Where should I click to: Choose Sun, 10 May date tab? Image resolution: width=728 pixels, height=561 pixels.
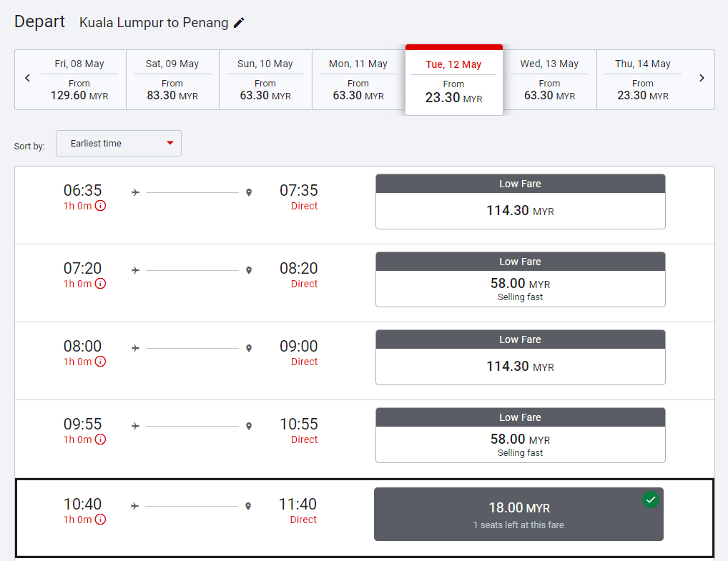(x=265, y=79)
